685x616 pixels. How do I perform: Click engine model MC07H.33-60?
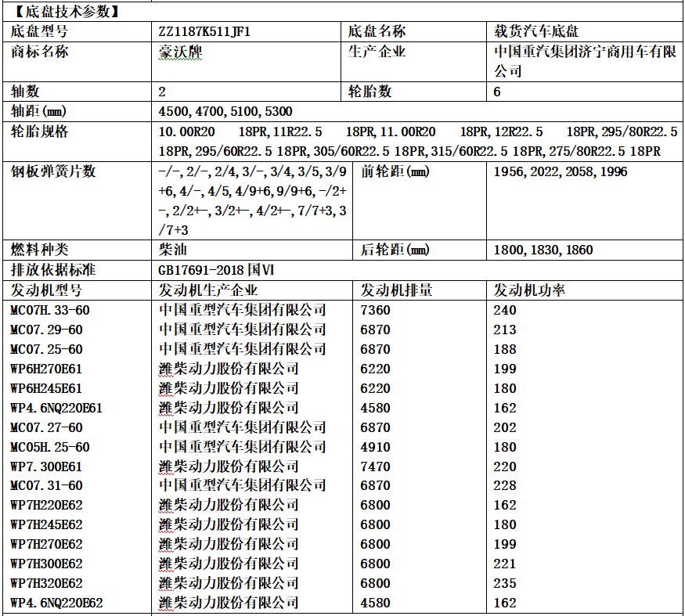click(50, 310)
